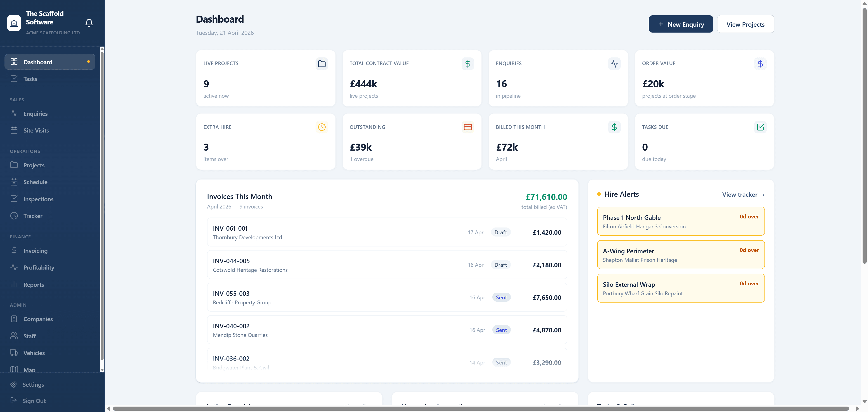This screenshot has width=868, height=412.
Task: Click the Profitability pulse icon in sidebar
Action: coord(14,267)
